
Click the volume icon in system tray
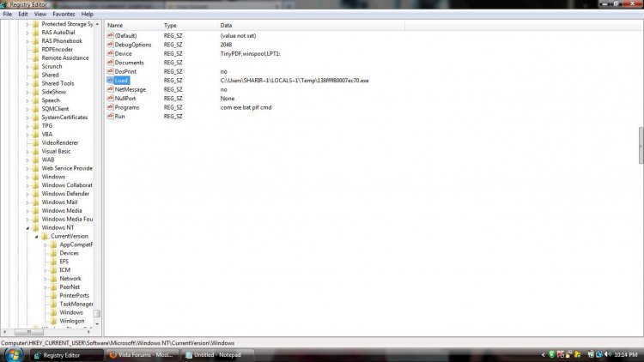coord(608,354)
